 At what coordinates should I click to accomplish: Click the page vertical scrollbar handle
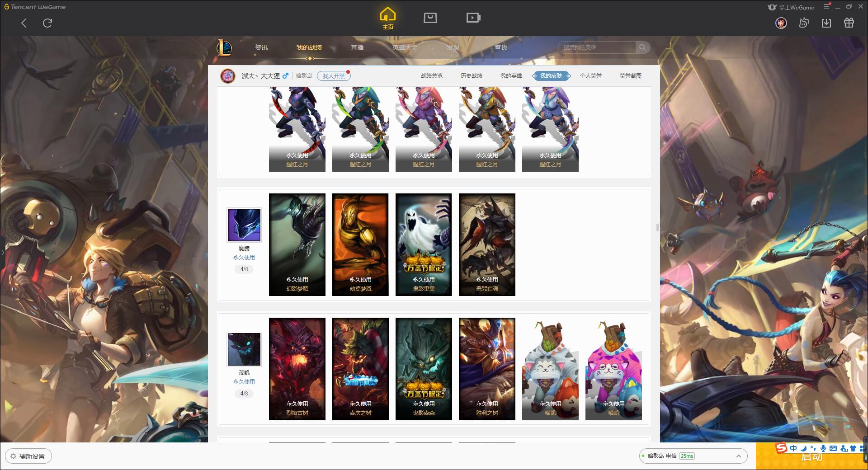658,227
